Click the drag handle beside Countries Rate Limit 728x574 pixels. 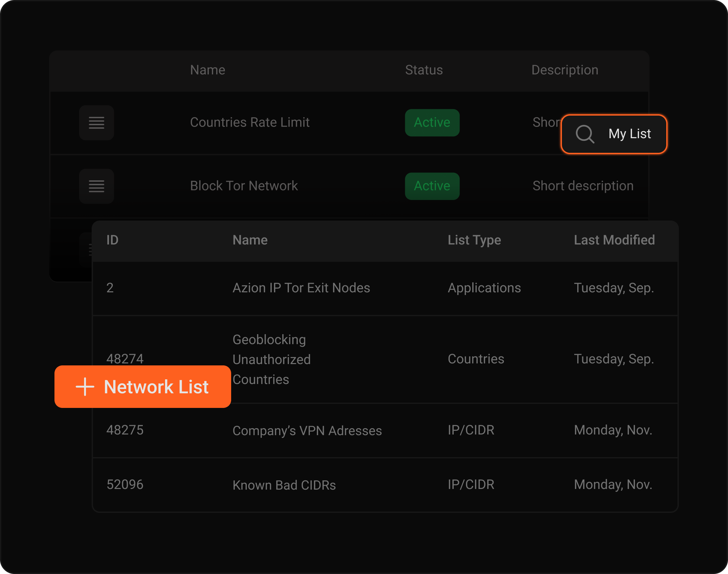(x=96, y=123)
